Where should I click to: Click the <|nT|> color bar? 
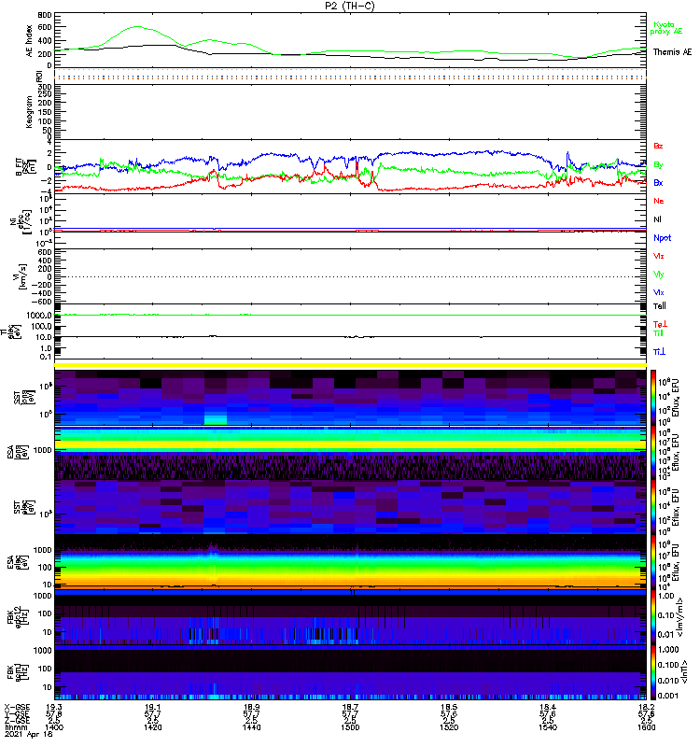coord(653,672)
